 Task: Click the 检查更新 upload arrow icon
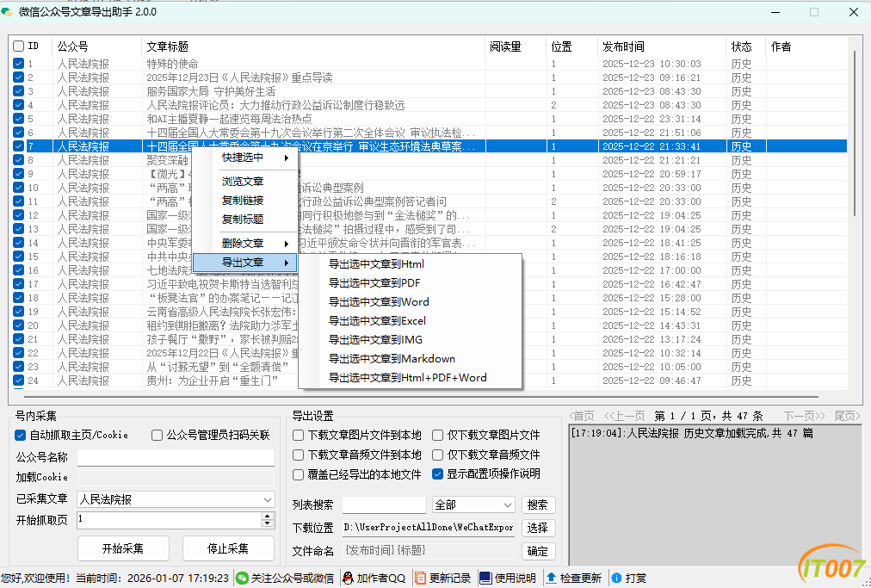tap(552, 578)
